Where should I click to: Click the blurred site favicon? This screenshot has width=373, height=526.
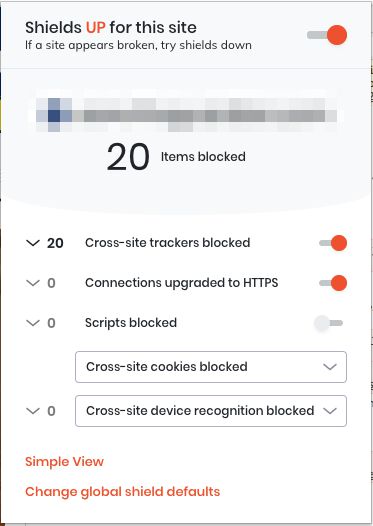point(54,115)
